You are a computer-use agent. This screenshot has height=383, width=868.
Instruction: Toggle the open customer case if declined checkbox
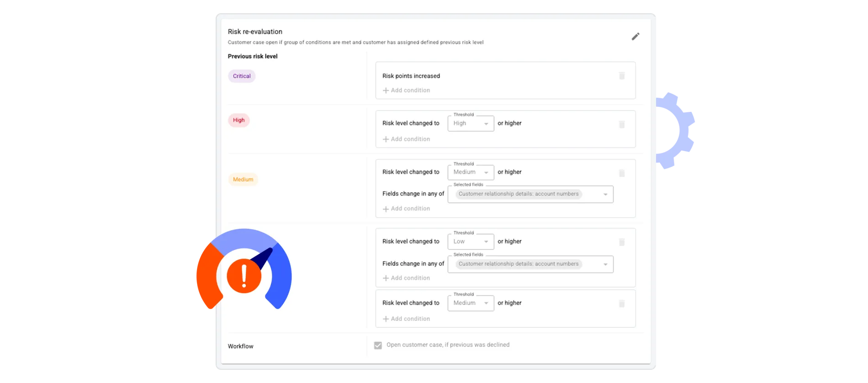pos(377,345)
